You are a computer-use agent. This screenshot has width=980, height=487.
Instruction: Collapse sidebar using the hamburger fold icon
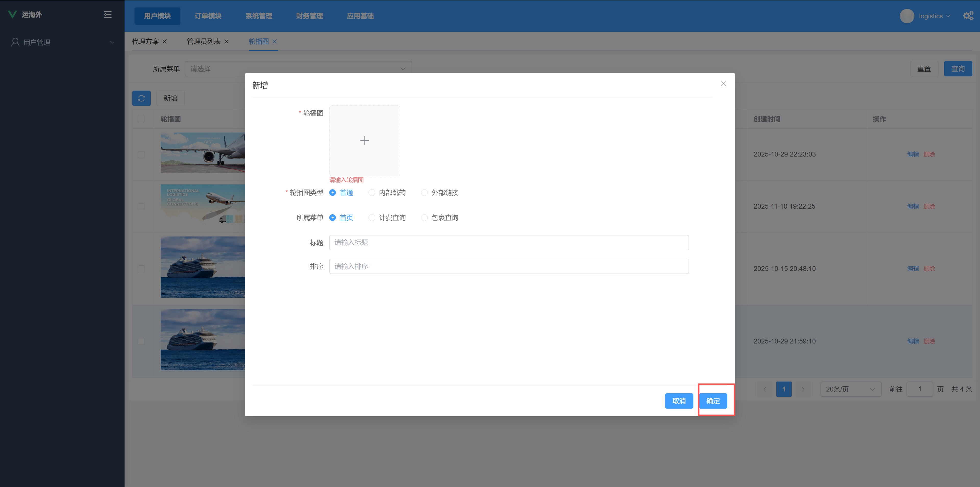click(x=108, y=15)
